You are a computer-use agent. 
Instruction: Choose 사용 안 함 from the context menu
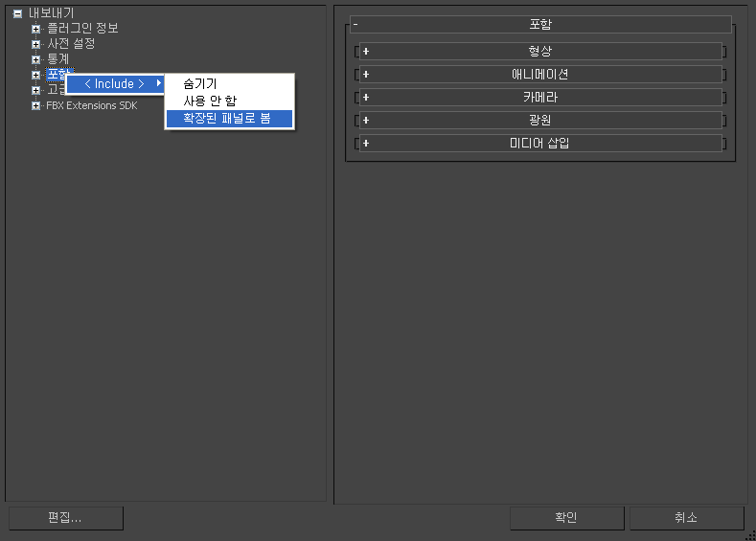pyautogui.click(x=230, y=101)
